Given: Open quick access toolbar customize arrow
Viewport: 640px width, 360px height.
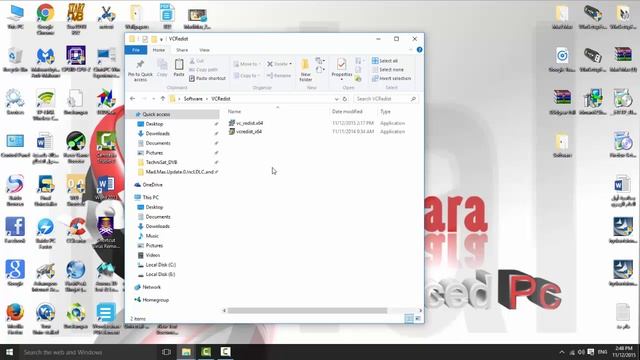Looking at the screenshot, I should point(161,39).
